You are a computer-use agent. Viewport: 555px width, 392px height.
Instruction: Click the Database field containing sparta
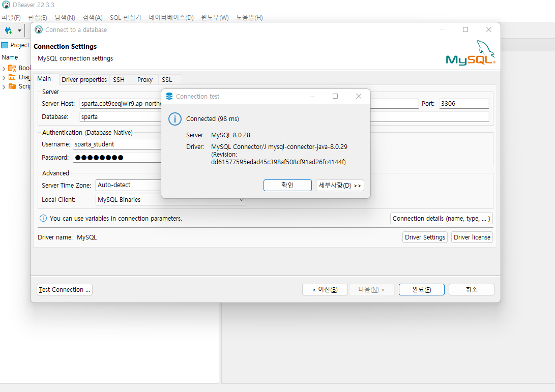coord(284,117)
